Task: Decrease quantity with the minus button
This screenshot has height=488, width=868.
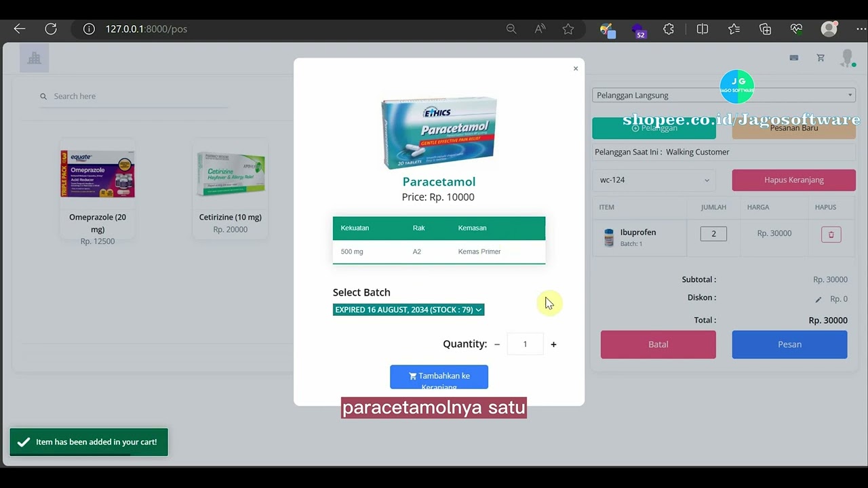Action: [497, 344]
